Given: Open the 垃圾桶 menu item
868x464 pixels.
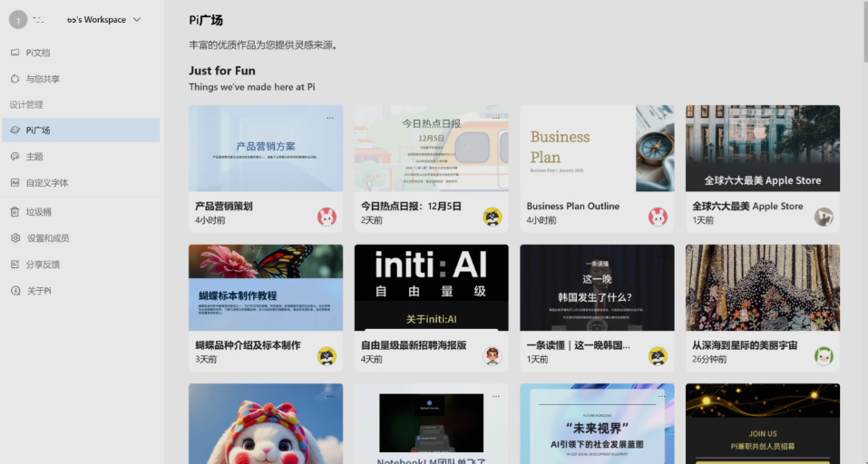Looking at the screenshot, I should (x=81, y=212).
